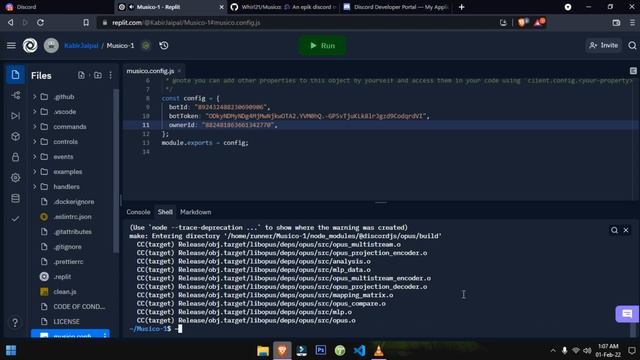Open Visual Studio Code from taskbar

coord(359,350)
